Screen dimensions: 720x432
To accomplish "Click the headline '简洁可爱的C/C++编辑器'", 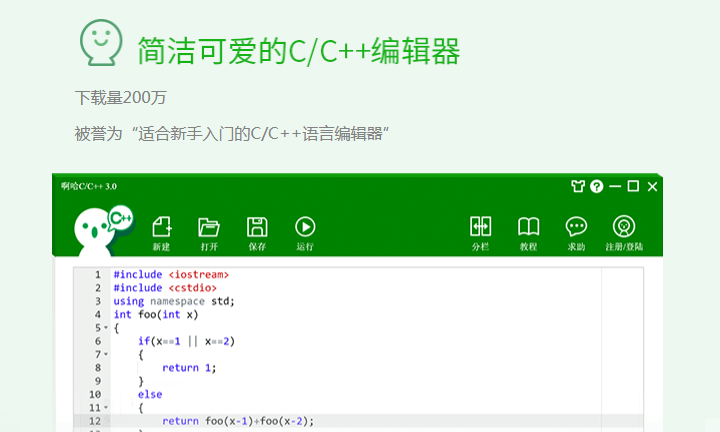I will [x=299, y=50].
